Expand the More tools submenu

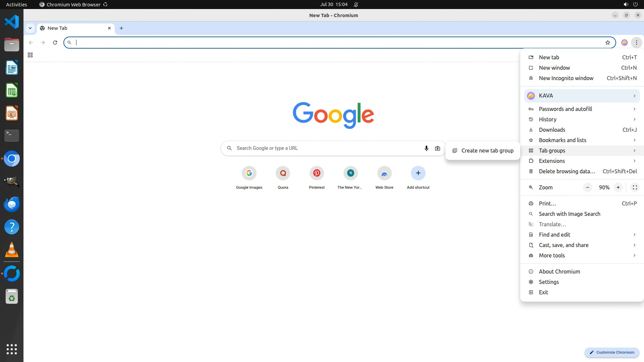pyautogui.click(x=582, y=255)
